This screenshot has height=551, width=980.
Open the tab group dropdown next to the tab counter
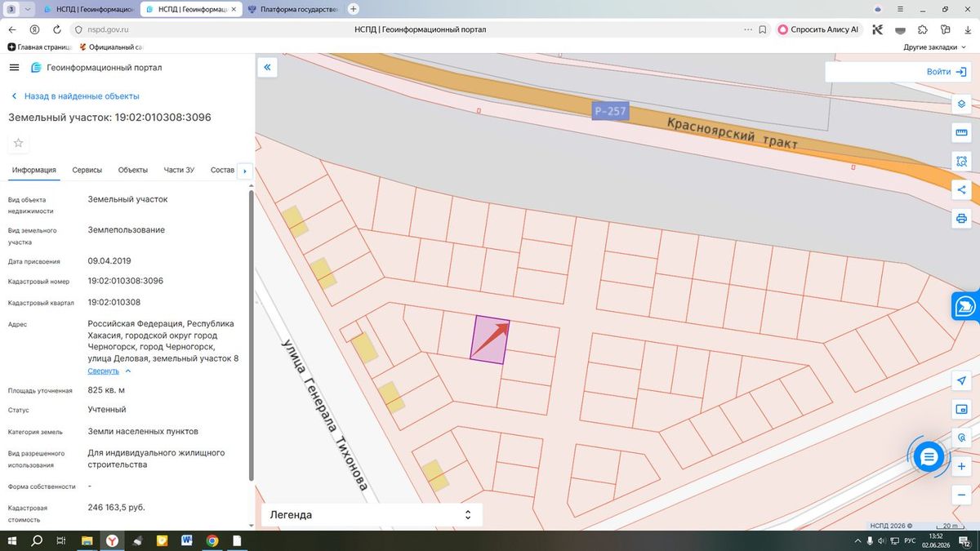click(29, 9)
